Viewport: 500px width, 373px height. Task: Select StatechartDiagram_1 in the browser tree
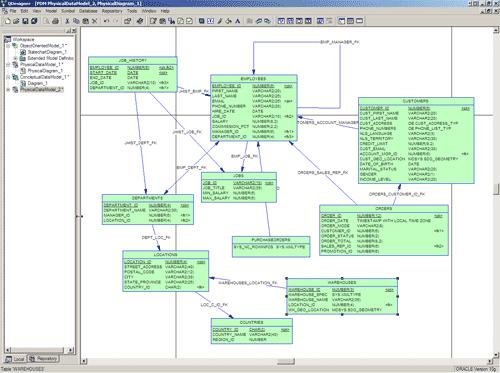[x=47, y=52]
